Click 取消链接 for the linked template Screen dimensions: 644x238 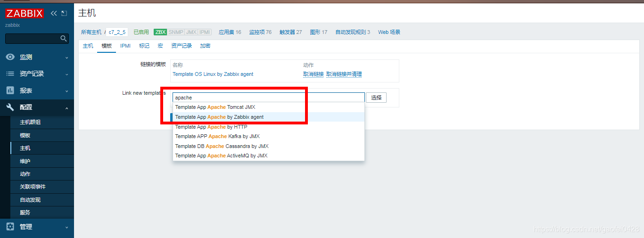click(314, 74)
